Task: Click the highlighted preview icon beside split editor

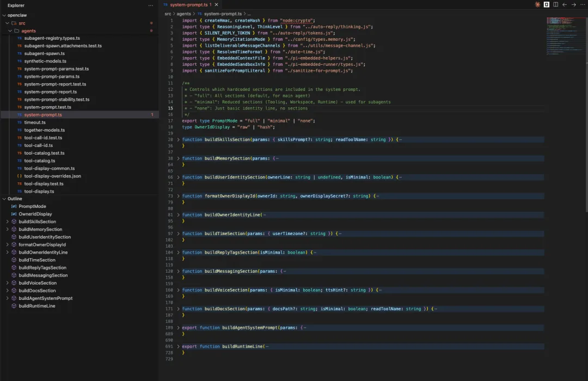Action: point(547,4)
